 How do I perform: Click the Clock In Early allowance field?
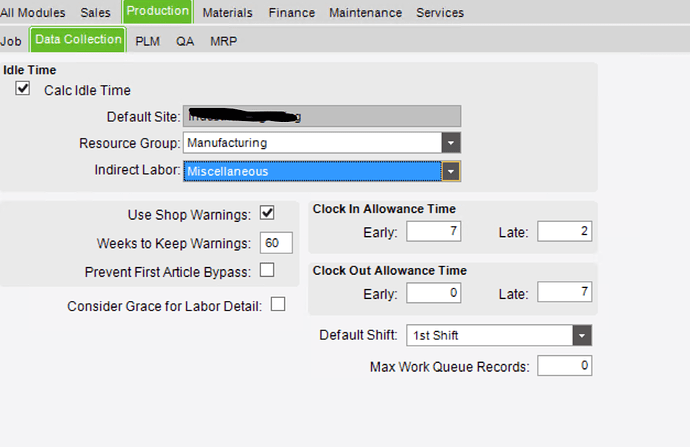pyautogui.click(x=434, y=231)
